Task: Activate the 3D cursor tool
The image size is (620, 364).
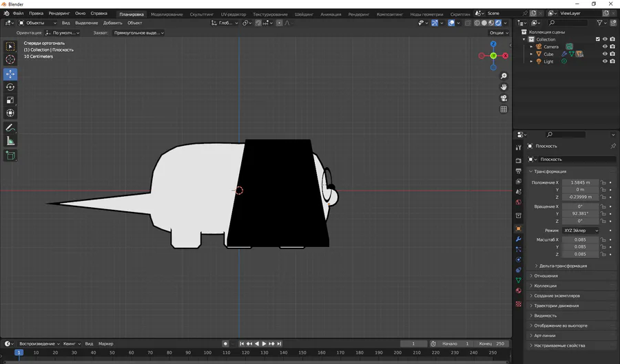Action: coord(10,60)
